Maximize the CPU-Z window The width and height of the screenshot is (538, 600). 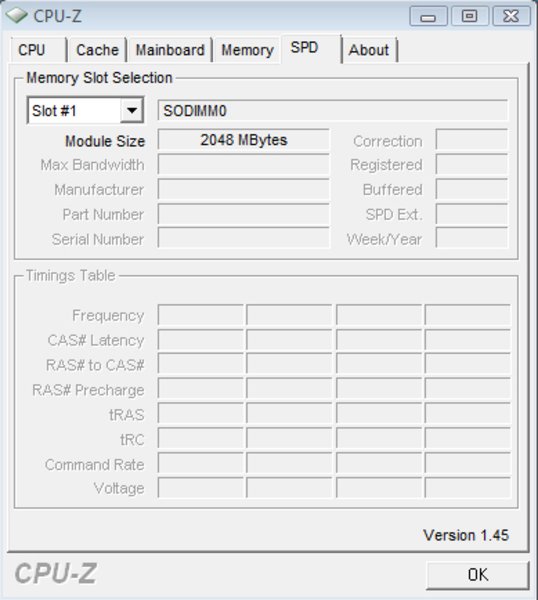click(470, 16)
